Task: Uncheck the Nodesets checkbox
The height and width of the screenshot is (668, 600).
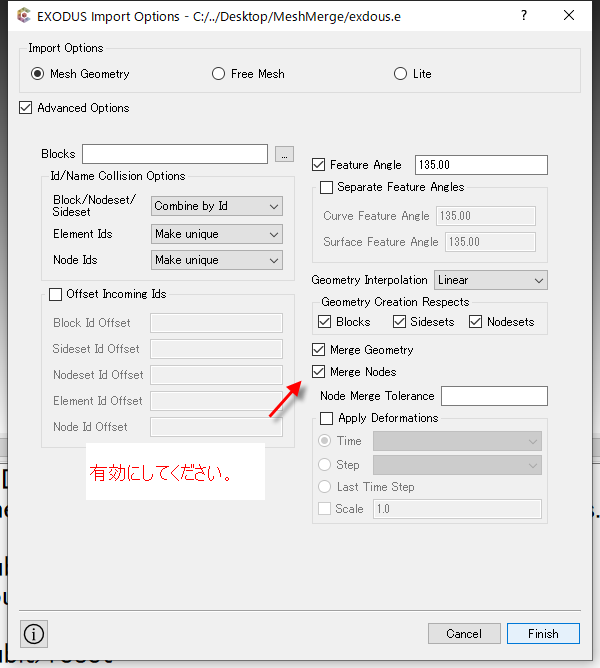Action: (476, 322)
